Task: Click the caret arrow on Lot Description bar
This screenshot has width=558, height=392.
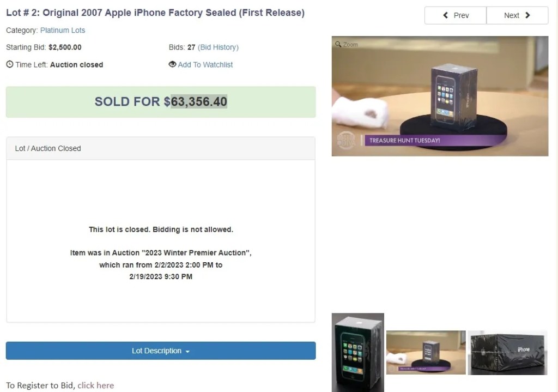Action: [x=187, y=352]
